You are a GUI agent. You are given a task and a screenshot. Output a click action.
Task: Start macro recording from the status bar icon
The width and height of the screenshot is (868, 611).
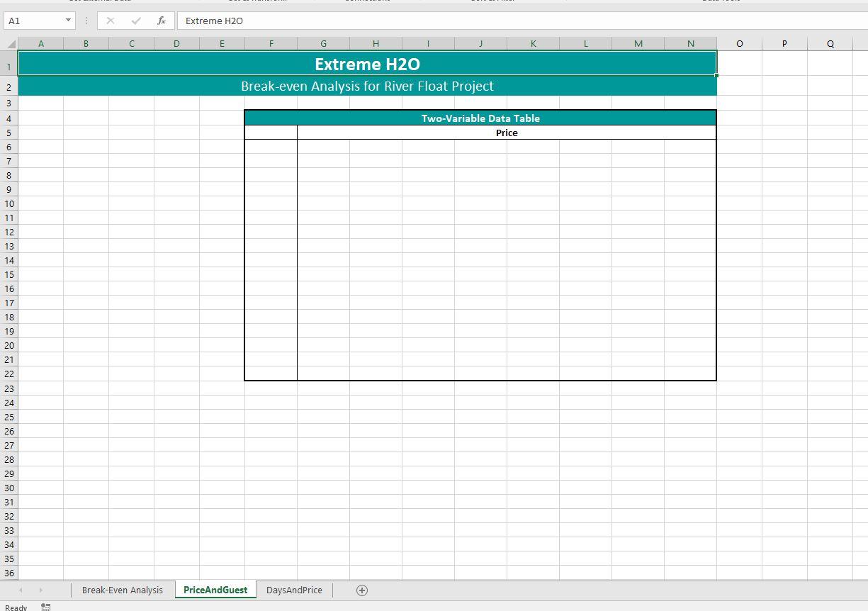pos(45,607)
